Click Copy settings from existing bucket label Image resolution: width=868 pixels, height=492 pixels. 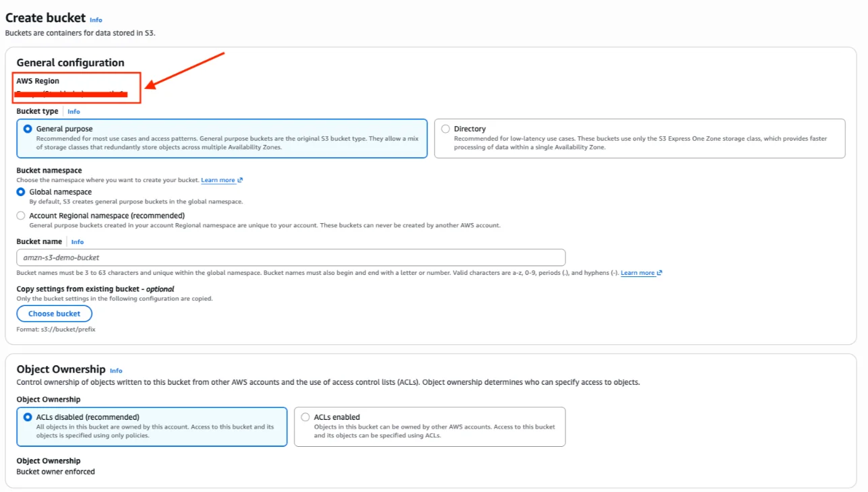coord(95,288)
